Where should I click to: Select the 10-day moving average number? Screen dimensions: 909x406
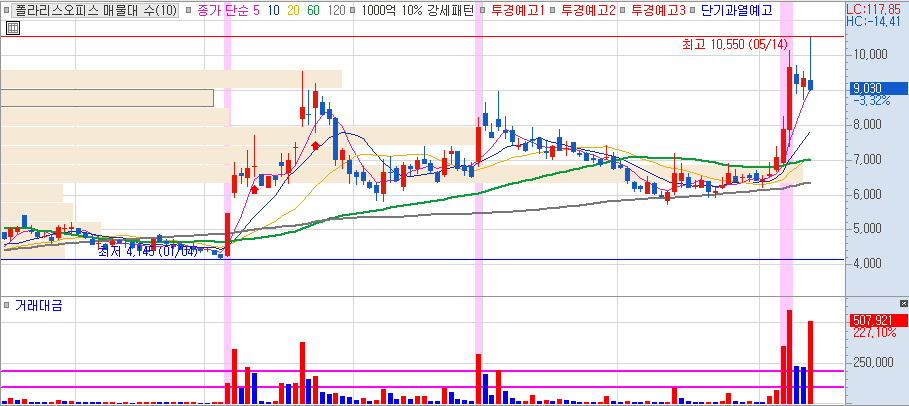tap(274, 10)
